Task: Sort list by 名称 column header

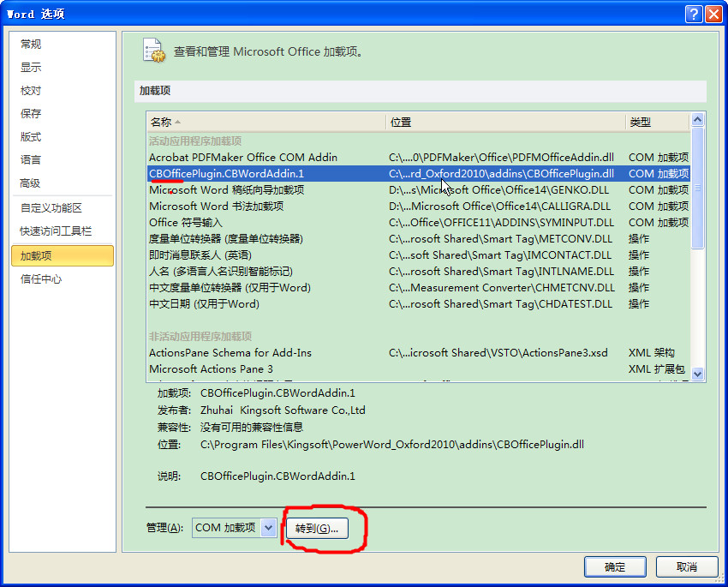Action: pos(266,123)
